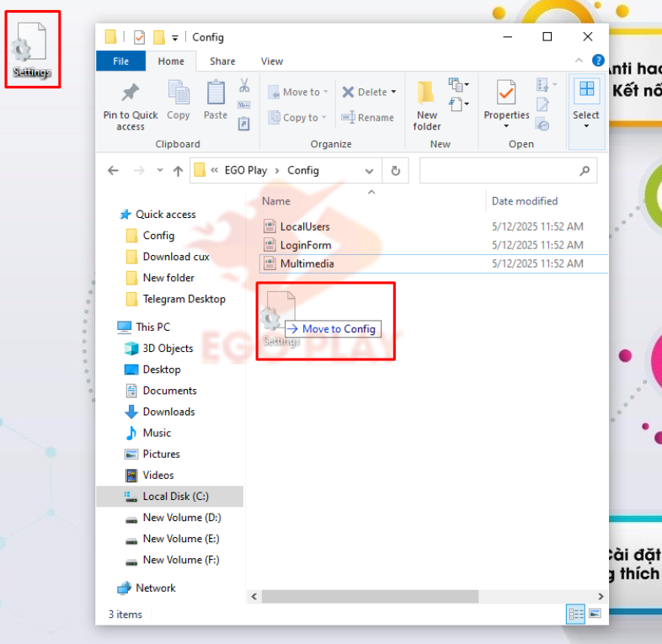
Task: Open the Copy to dropdown
Action: (x=298, y=117)
